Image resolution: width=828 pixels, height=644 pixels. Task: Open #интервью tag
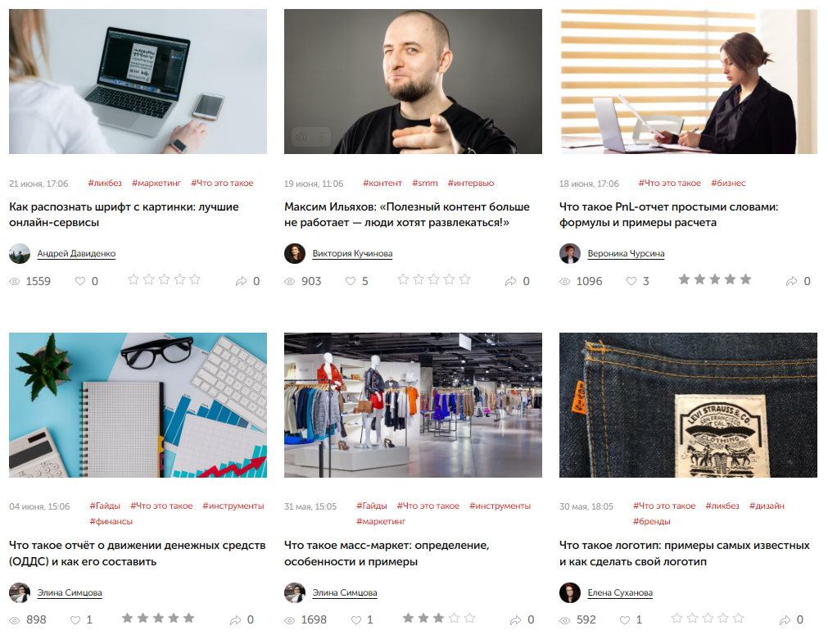(x=470, y=183)
